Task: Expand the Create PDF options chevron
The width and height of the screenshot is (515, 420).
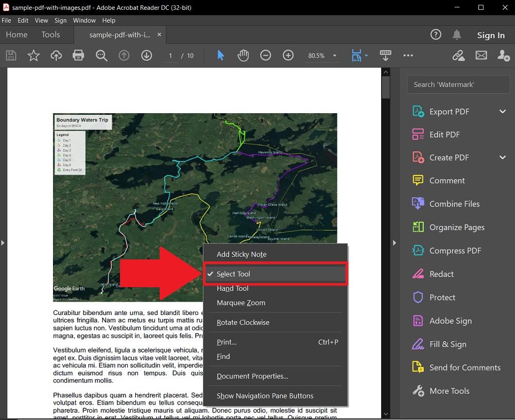Action: [503, 157]
